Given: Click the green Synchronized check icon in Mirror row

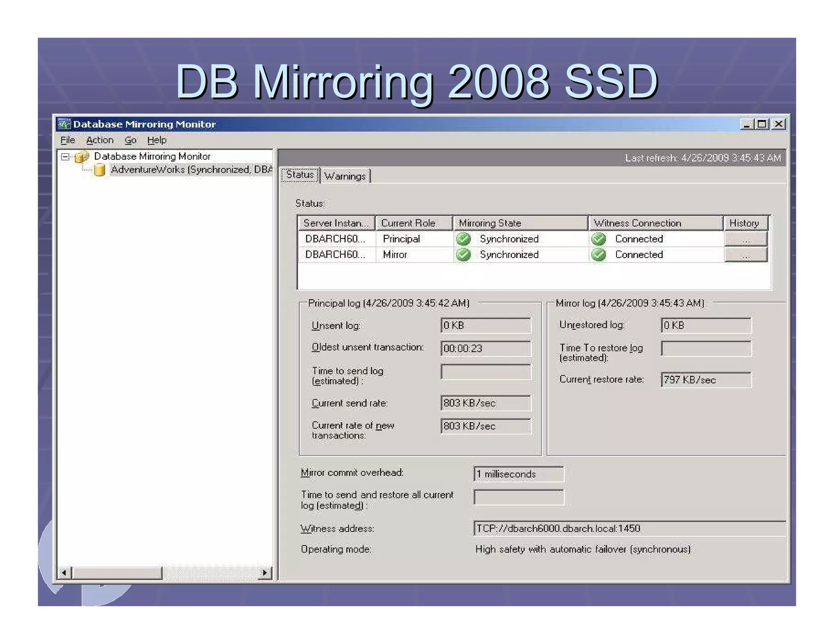Looking at the screenshot, I should pos(463,255).
